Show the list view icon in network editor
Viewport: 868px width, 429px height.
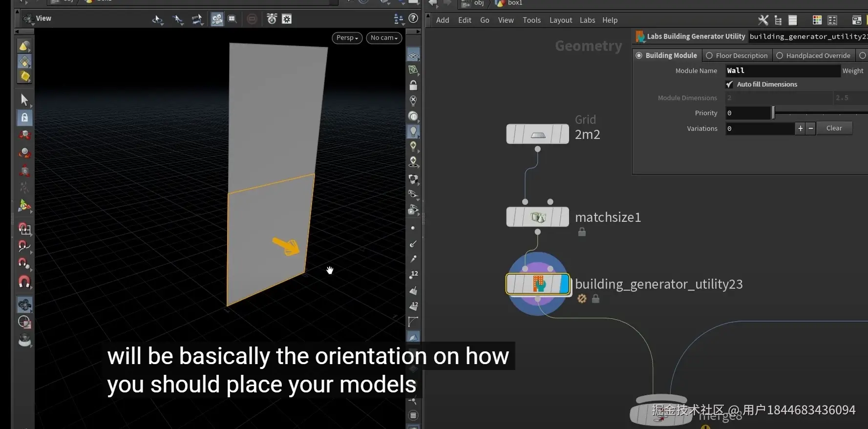click(793, 20)
